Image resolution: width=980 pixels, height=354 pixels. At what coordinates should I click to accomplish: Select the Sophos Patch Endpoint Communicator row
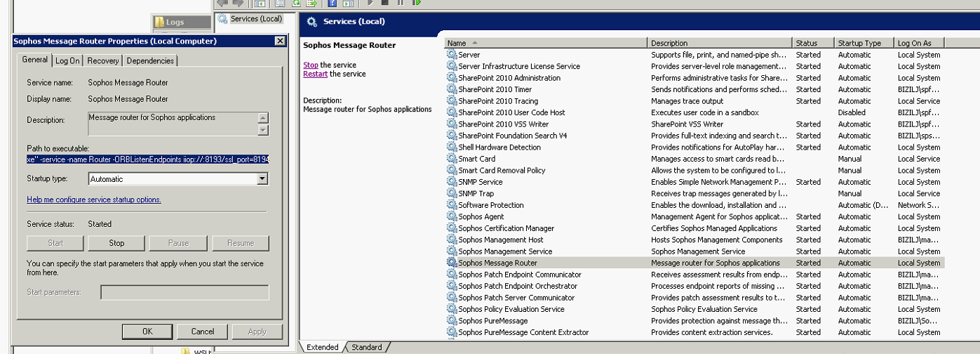coord(695,275)
